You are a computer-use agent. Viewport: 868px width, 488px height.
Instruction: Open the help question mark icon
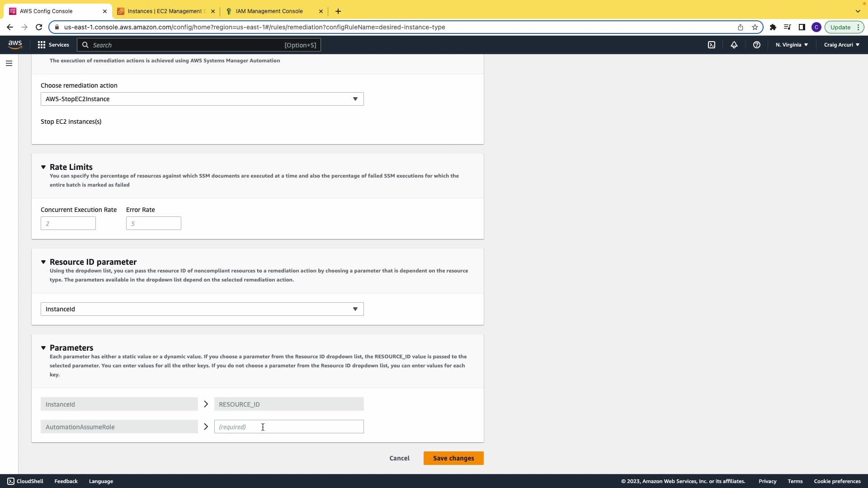click(756, 45)
